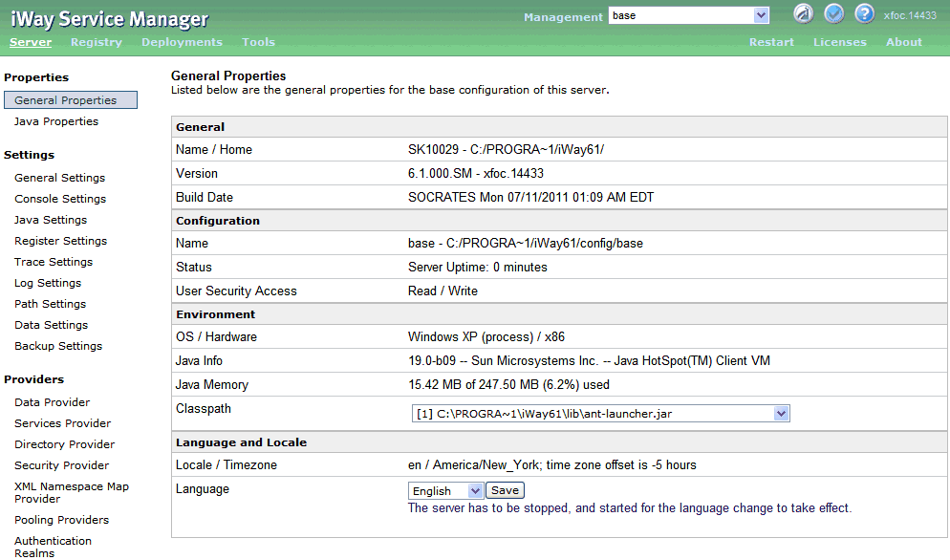The height and width of the screenshot is (560, 950).
Task: Open Java Settings in the sidebar
Action: pyautogui.click(x=51, y=220)
